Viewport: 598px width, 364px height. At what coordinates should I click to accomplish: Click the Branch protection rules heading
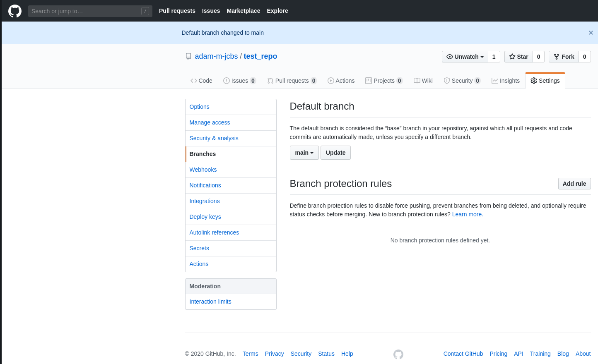[341, 184]
